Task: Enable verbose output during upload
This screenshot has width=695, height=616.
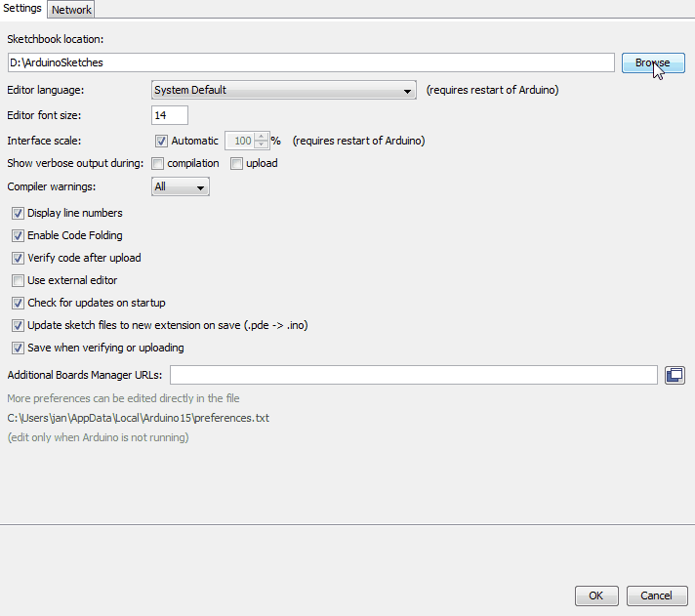Action: (x=236, y=163)
